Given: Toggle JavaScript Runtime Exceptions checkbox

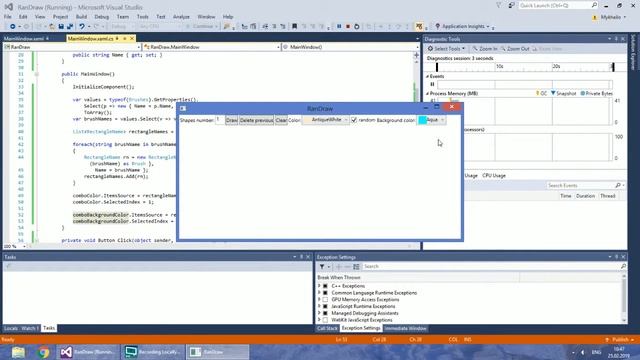Looking at the screenshot, I should point(325,306).
